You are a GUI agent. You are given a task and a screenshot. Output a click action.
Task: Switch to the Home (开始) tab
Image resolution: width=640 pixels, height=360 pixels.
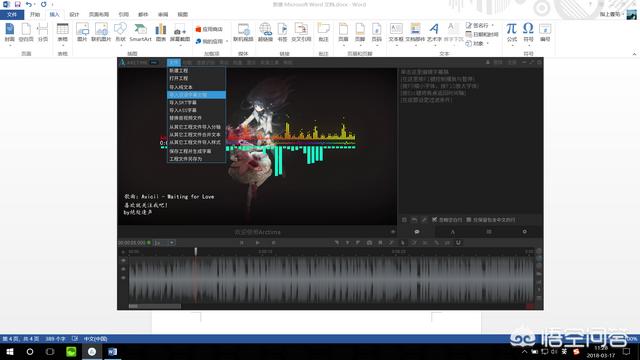click(35, 15)
